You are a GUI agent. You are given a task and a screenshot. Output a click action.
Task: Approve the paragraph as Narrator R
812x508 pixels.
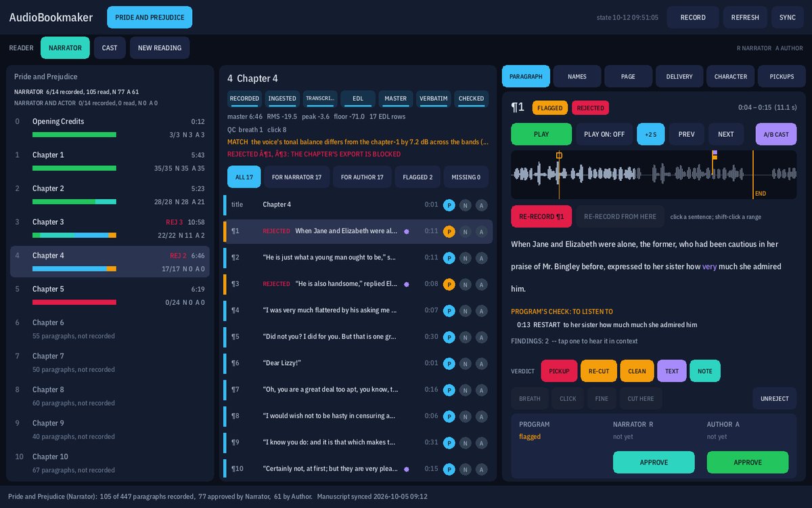(654, 462)
